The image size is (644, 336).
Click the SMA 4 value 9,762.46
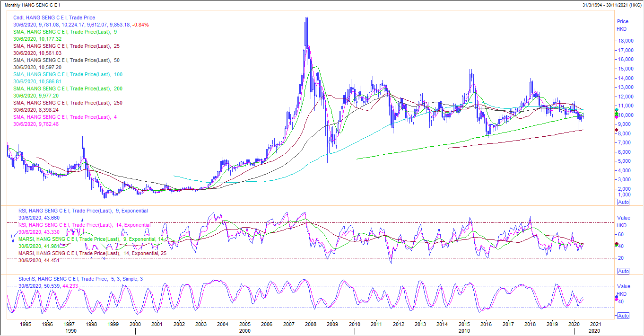(x=49, y=124)
